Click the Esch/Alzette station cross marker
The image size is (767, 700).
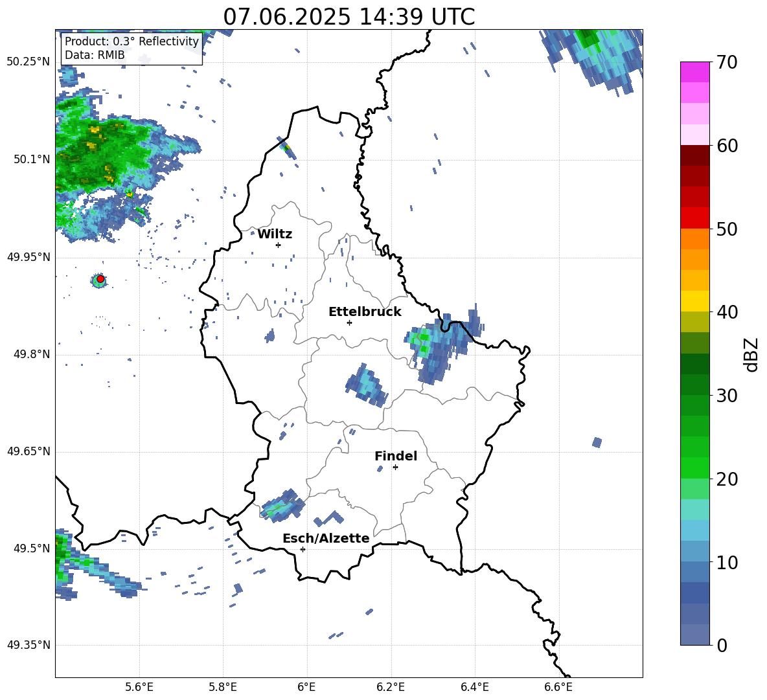303,549
